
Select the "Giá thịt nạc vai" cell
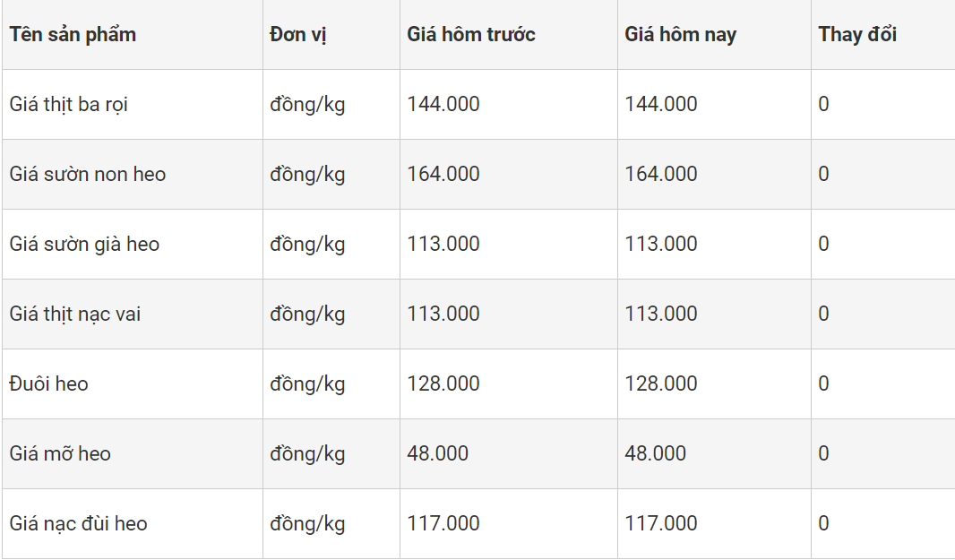(75, 314)
